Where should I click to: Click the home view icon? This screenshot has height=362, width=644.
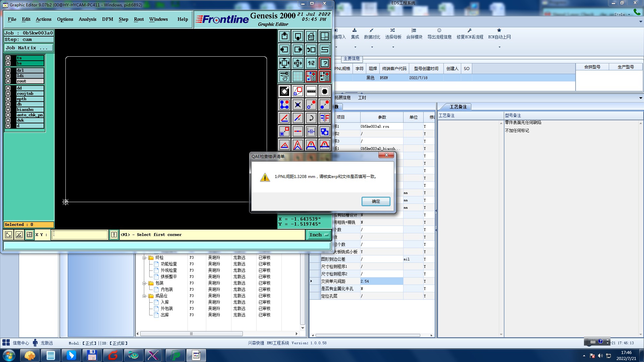point(311,36)
